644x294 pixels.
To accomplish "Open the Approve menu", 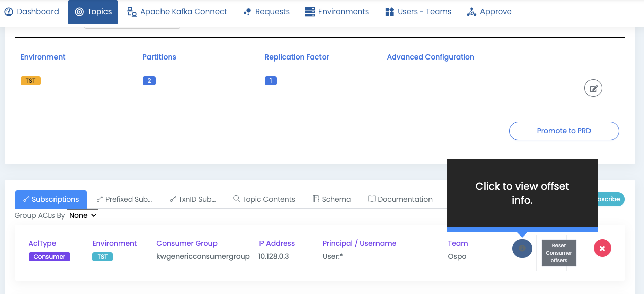I will click(x=489, y=12).
